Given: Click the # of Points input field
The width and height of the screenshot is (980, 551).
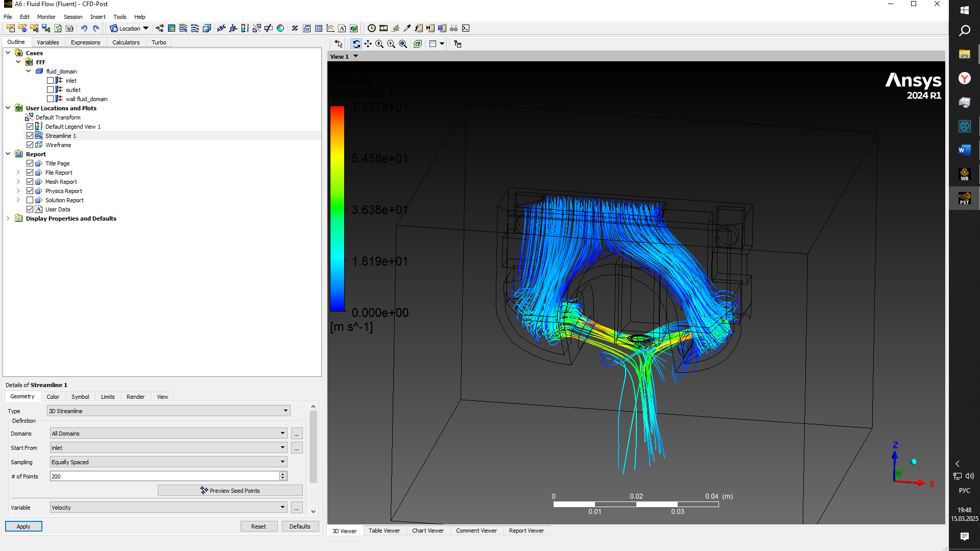Looking at the screenshot, I should coord(165,476).
